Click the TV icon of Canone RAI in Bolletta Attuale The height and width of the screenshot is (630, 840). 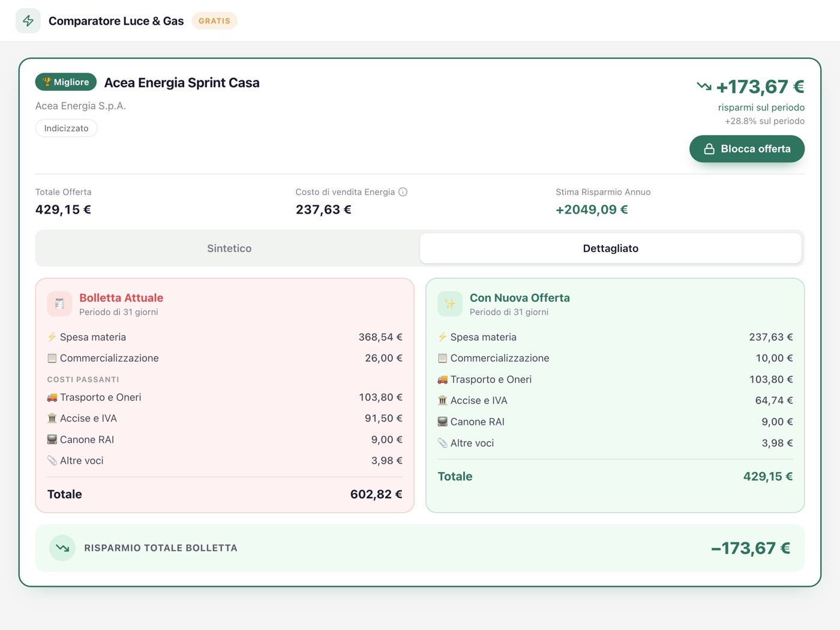pos(52,439)
